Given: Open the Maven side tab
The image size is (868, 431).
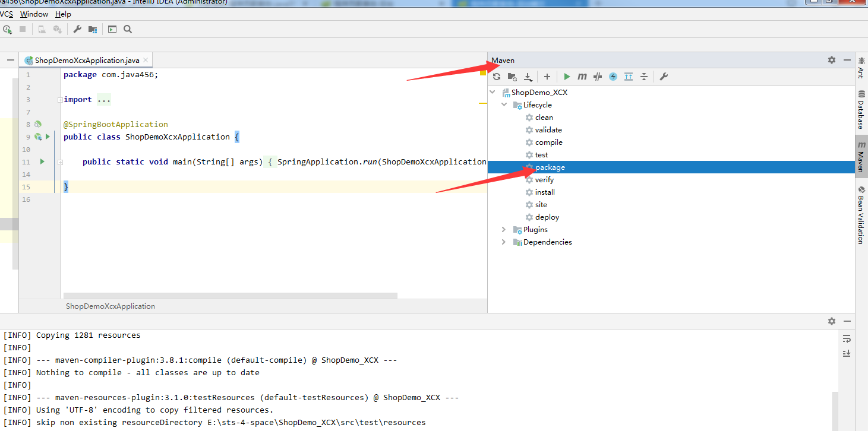Looking at the screenshot, I should coord(861,157).
